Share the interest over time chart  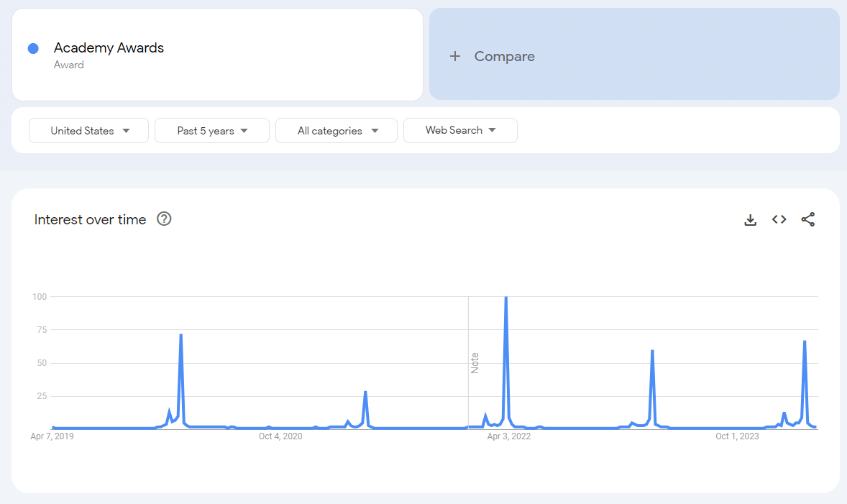click(x=808, y=219)
